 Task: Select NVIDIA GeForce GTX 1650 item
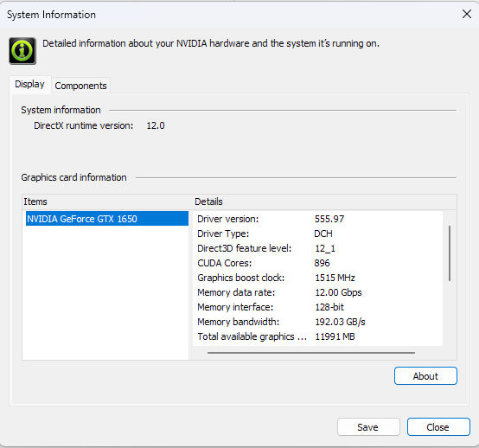107,219
